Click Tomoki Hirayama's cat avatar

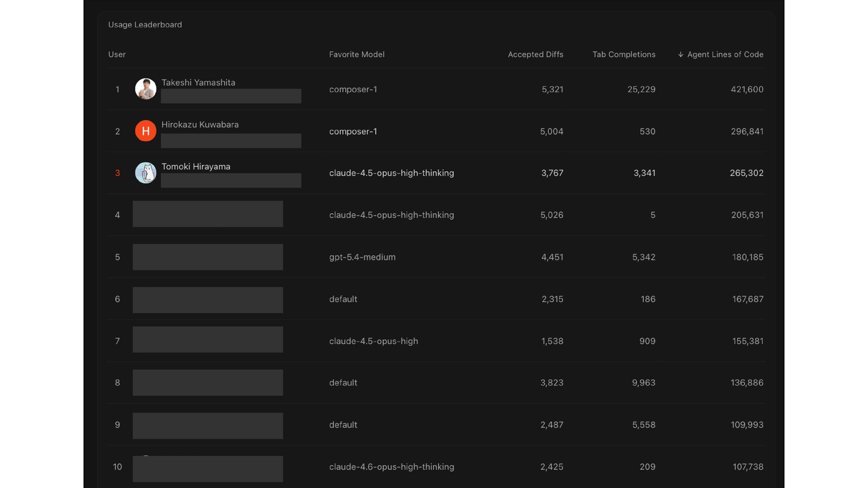(146, 173)
